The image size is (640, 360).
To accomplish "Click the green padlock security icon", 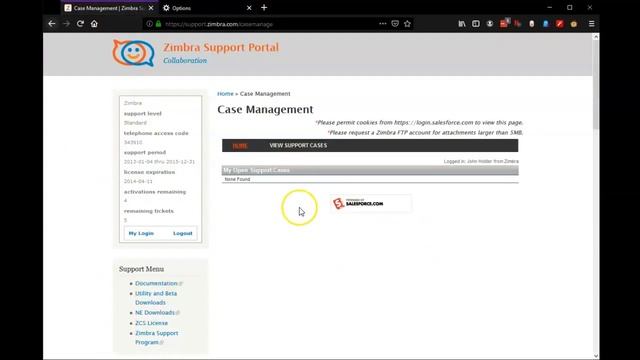I will [158, 24].
